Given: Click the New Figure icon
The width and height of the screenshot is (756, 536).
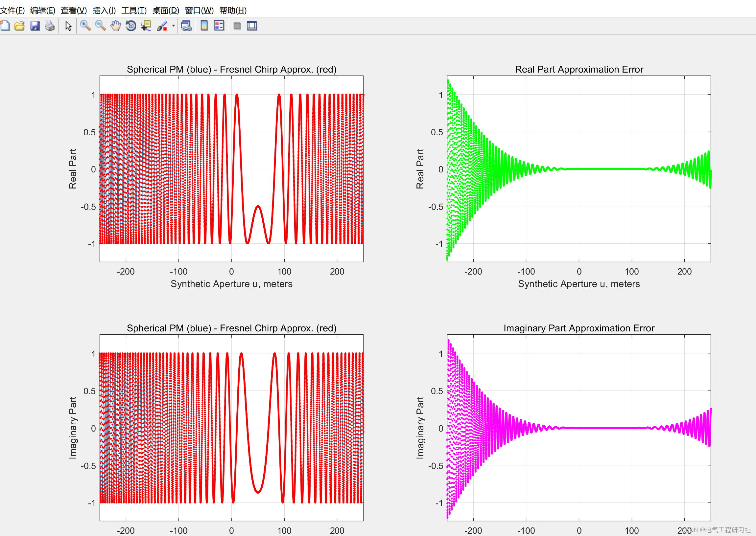Looking at the screenshot, I should pyautogui.click(x=5, y=26).
